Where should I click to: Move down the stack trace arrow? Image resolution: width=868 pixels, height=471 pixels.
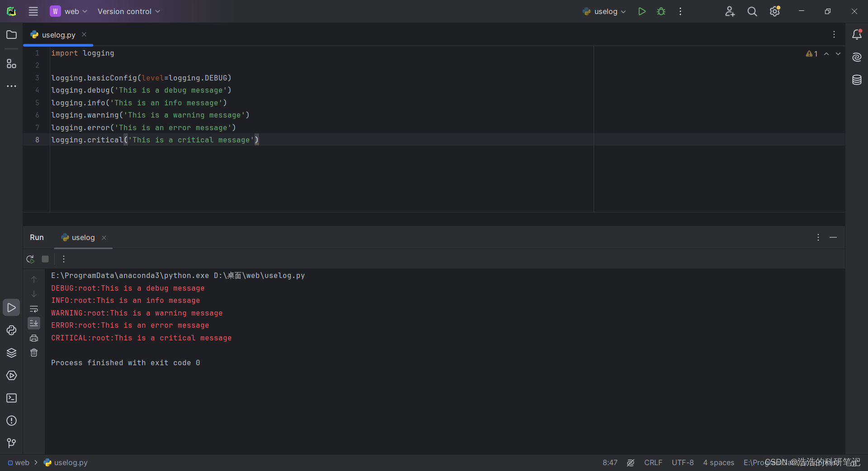pyautogui.click(x=34, y=294)
